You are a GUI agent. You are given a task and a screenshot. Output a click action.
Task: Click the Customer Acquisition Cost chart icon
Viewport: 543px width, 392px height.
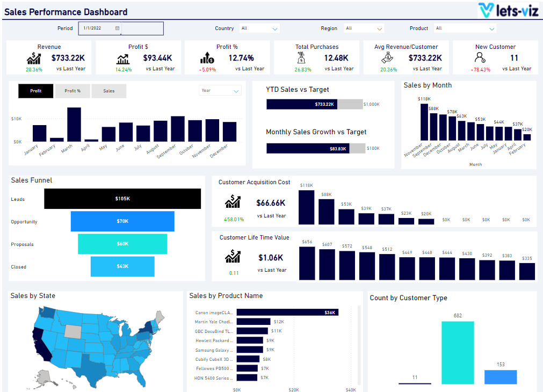[x=233, y=201]
